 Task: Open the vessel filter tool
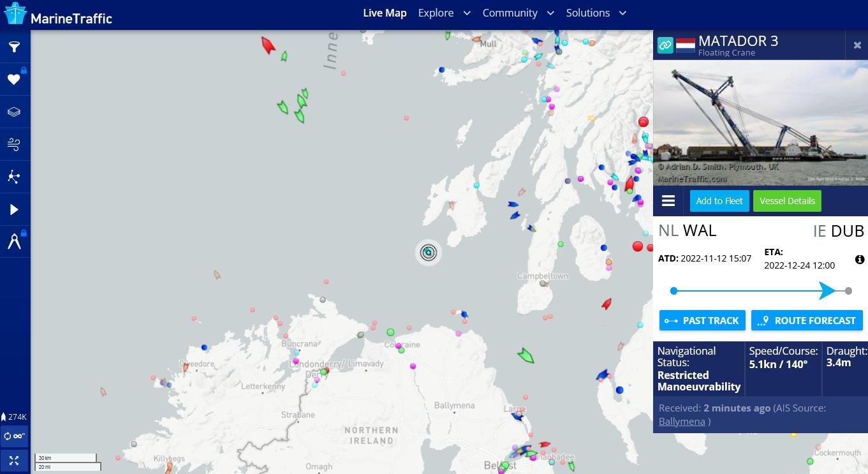[14, 47]
